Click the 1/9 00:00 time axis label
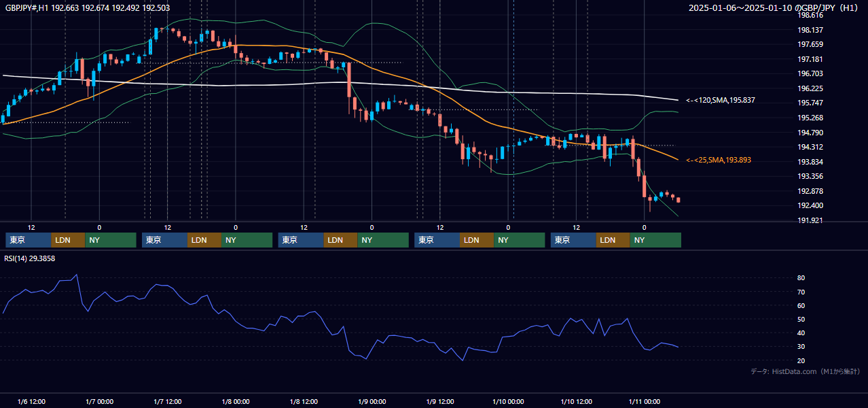 [372, 402]
